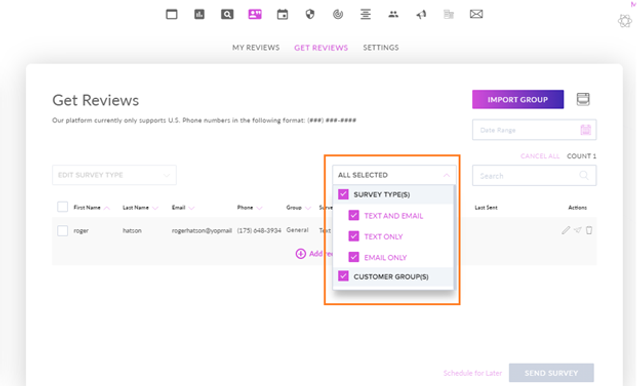Image resolution: width=640 pixels, height=386 pixels.
Task: Open the megaphone icon in top navigation
Action: [421, 15]
